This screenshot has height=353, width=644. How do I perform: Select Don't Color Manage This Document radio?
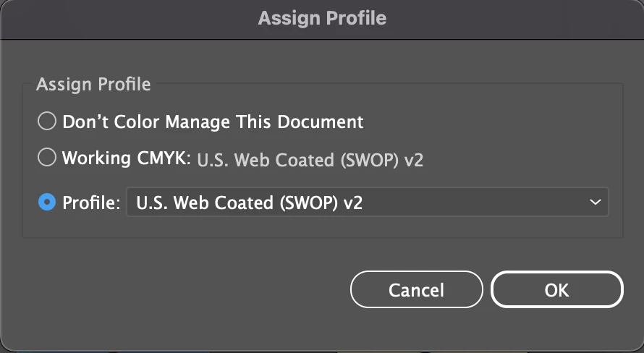click(47, 122)
